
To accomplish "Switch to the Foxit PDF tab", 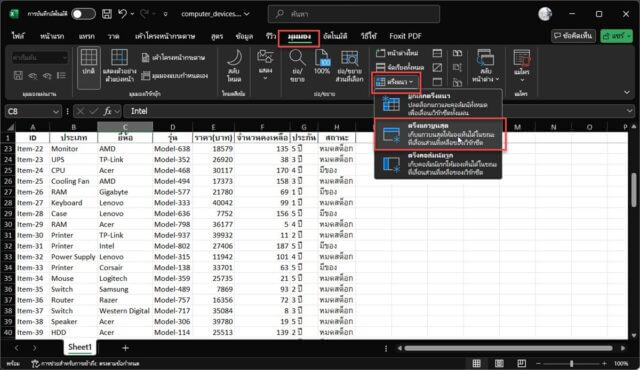I will click(x=405, y=36).
